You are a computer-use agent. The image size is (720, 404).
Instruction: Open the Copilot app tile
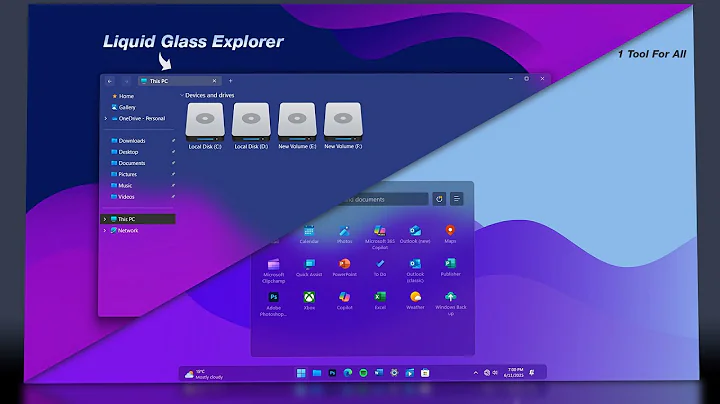click(344, 301)
